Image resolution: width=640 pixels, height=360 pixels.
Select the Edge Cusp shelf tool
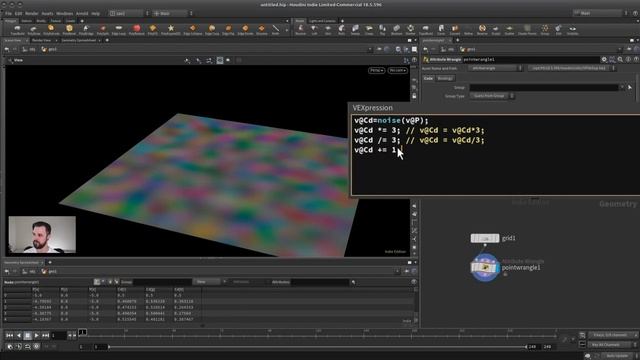pos(212,30)
